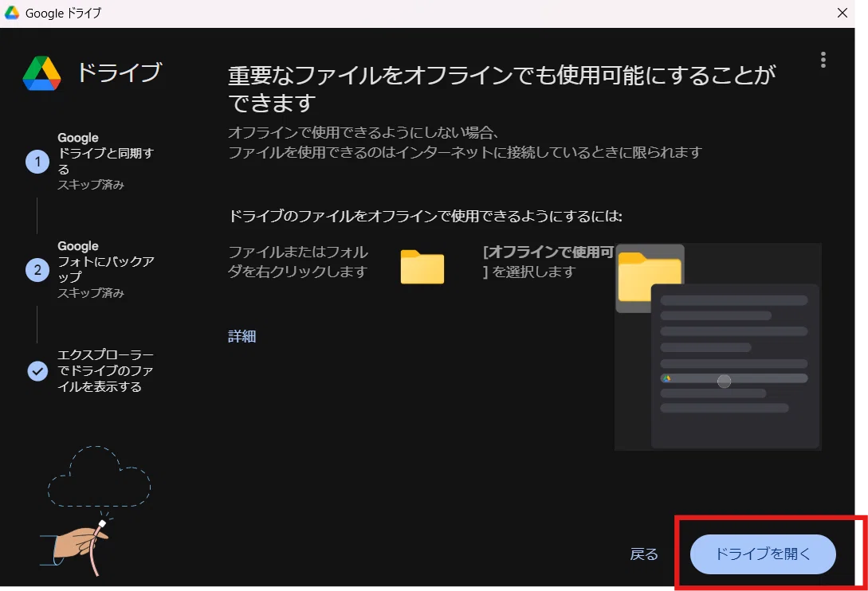Click the ドライブのファイルをオフラインで使用できるようにするには text
Image resolution: width=868 pixels, height=591 pixels.
point(425,216)
